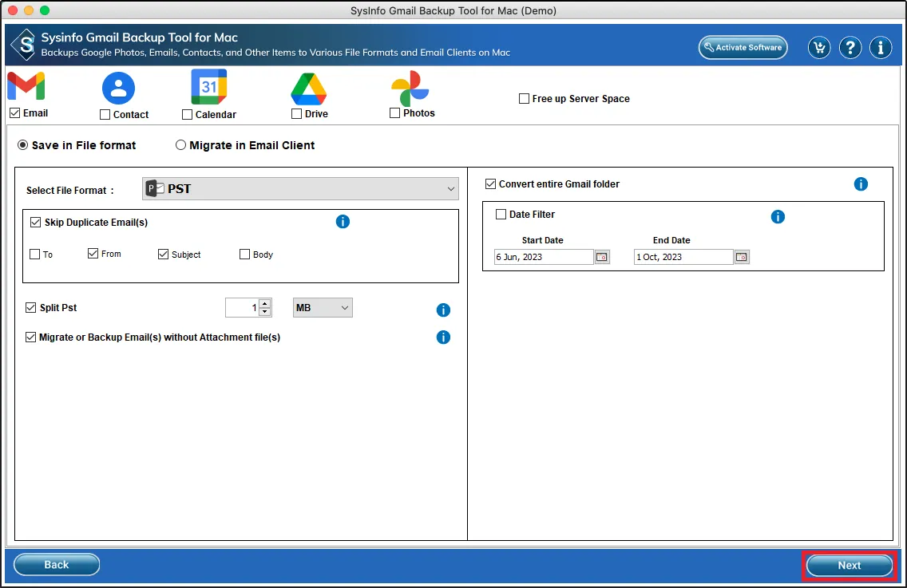This screenshot has height=588, width=907.
Task: Click the Next button
Action: [849, 565]
